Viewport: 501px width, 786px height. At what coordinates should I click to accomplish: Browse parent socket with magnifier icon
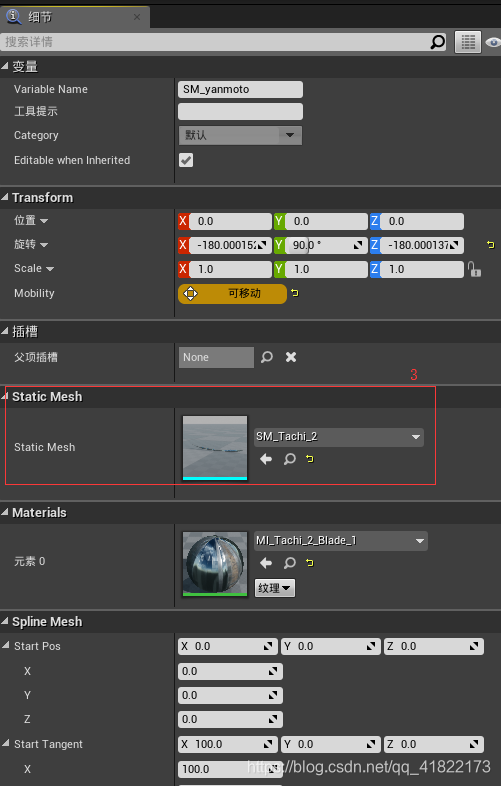coord(267,357)
